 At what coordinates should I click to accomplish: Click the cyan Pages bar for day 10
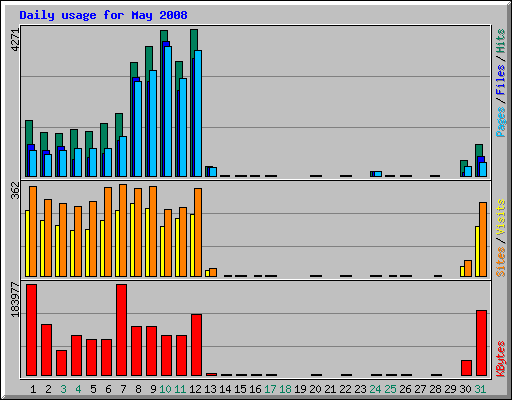click(168, 111)
